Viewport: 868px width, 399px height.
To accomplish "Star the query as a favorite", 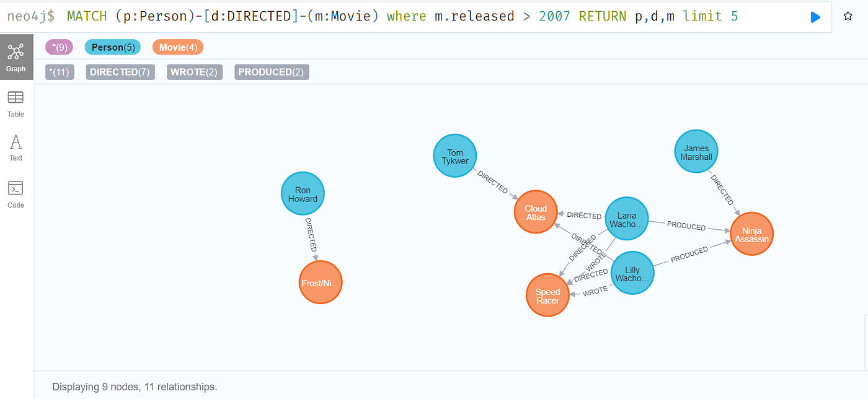I will [848, 17].
